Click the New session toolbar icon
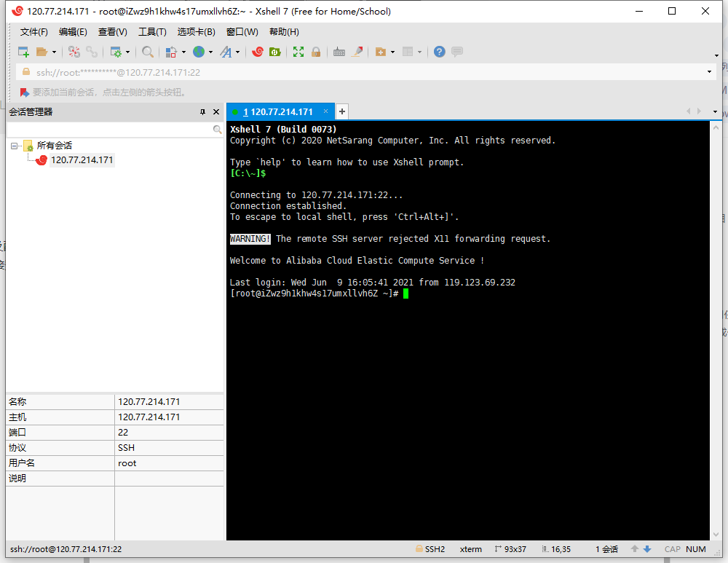This screenshot has height=563, width=728. [23, 52]
